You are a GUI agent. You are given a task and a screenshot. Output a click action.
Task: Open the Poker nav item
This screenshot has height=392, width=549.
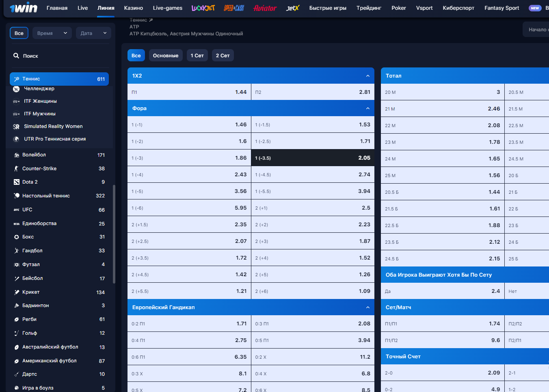point(399,8)
